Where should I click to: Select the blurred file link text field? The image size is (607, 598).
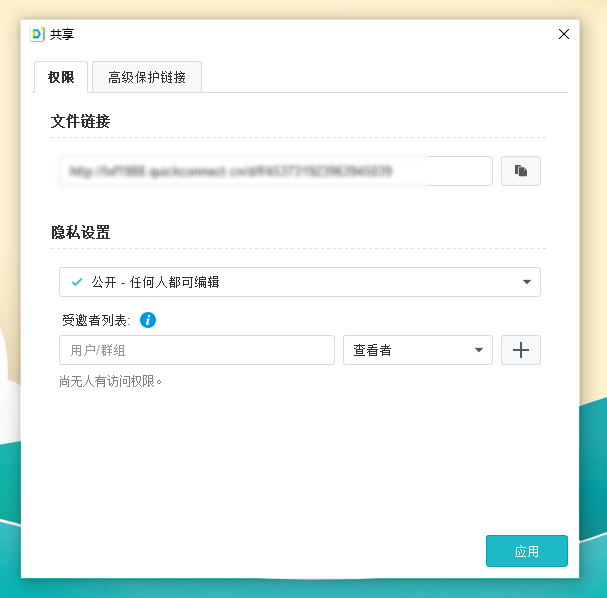pyautogui.click(x=276, y=171)
